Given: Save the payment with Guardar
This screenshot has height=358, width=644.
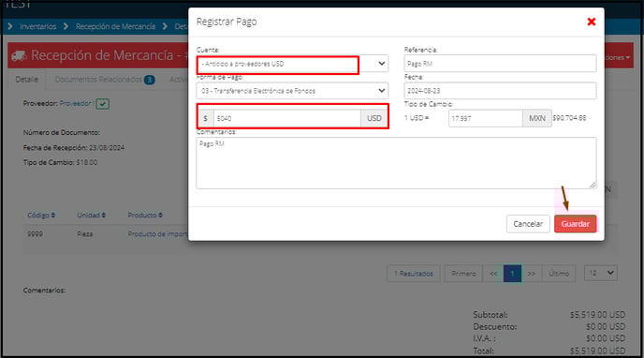Looking at the screenshot, I should click(575, 224).
